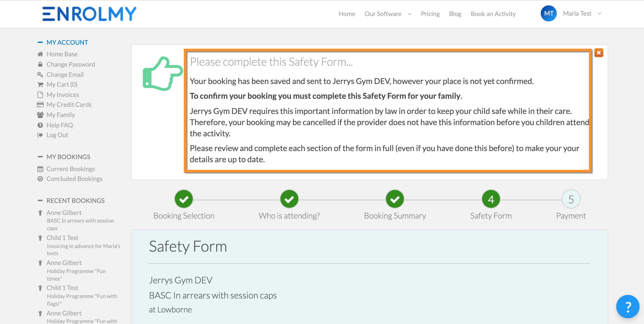
Task: Open Change Password link
Action: click(70, 64)
